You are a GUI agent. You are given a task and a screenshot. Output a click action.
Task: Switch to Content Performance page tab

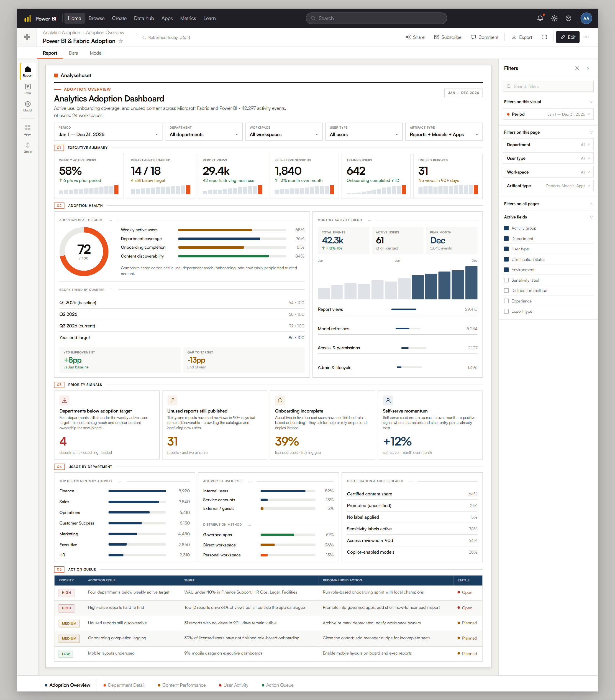182,685
